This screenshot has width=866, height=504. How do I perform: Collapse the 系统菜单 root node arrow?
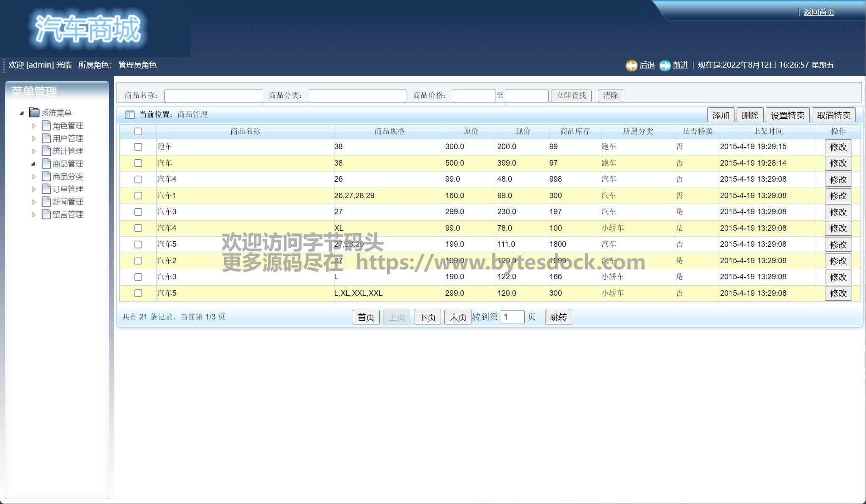[22, 113]
